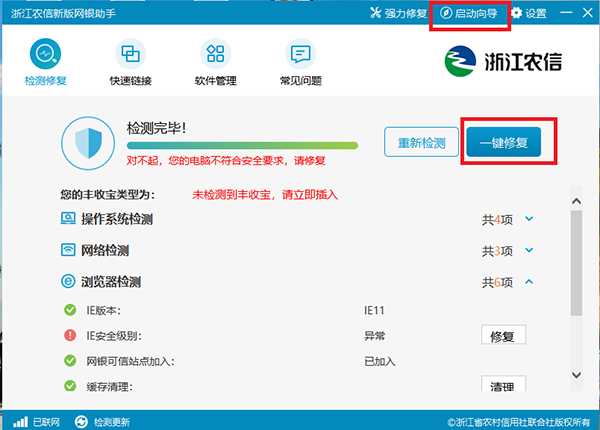Click the 异常 status text
Screen dimensions: 600x430
(x=374, y=336)
